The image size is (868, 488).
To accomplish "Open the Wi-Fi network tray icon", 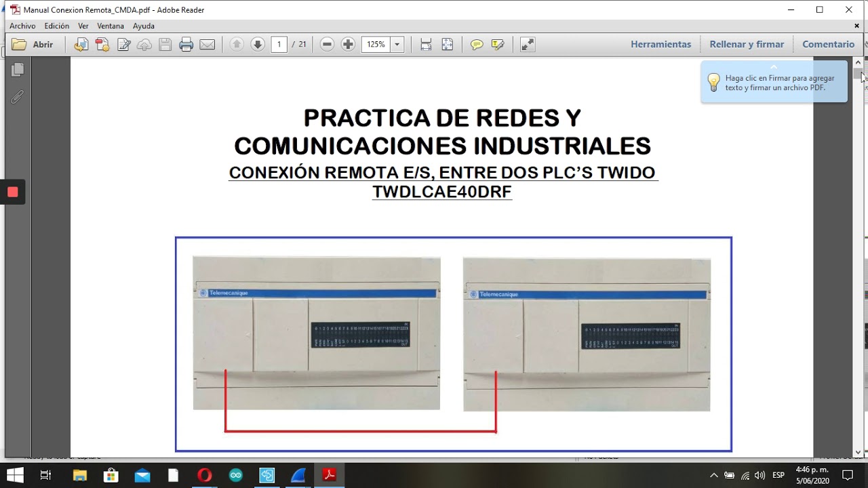I will tap(745, 475).
